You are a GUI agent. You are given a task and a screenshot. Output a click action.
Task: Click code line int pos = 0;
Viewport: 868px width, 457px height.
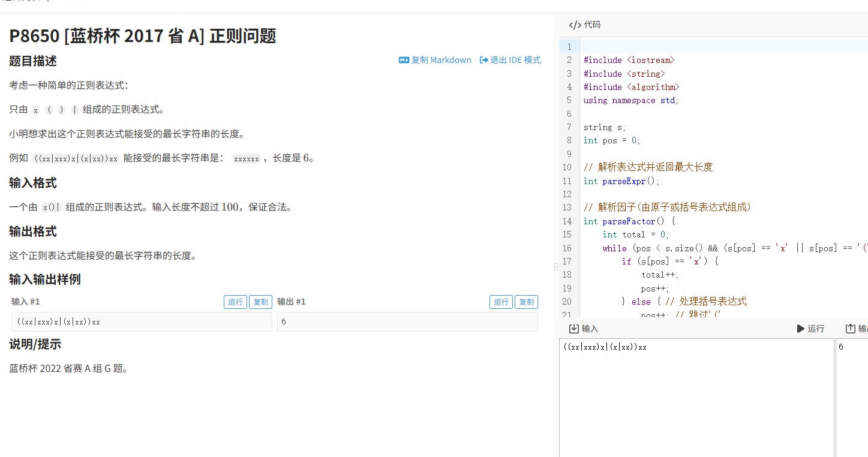[612, 140]
